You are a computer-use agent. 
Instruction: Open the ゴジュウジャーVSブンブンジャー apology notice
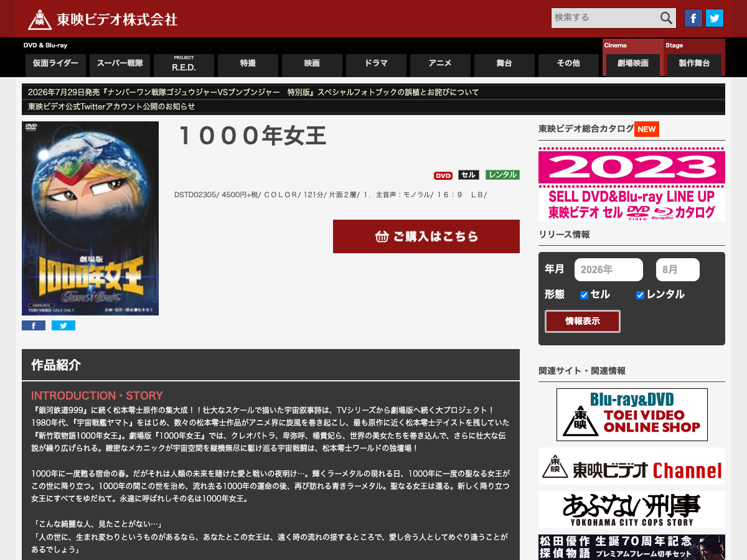click(x=253, y=92)
